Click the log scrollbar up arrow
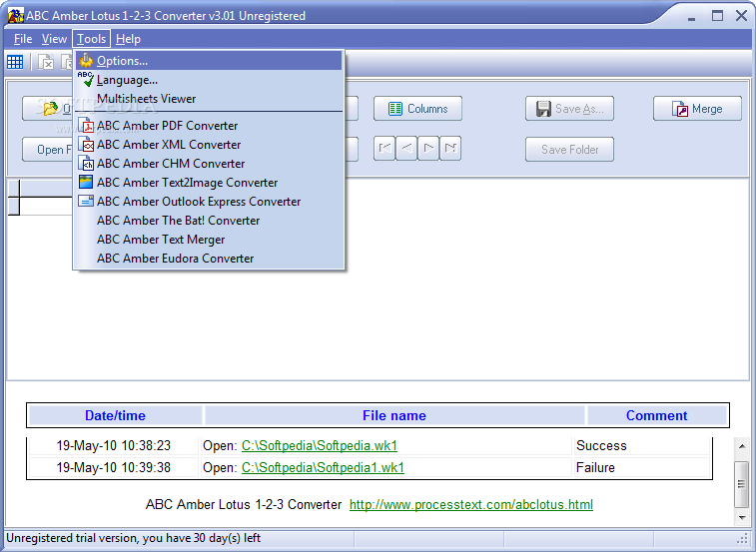The width and height of the screenshot is (756, 552). [742, 446]
